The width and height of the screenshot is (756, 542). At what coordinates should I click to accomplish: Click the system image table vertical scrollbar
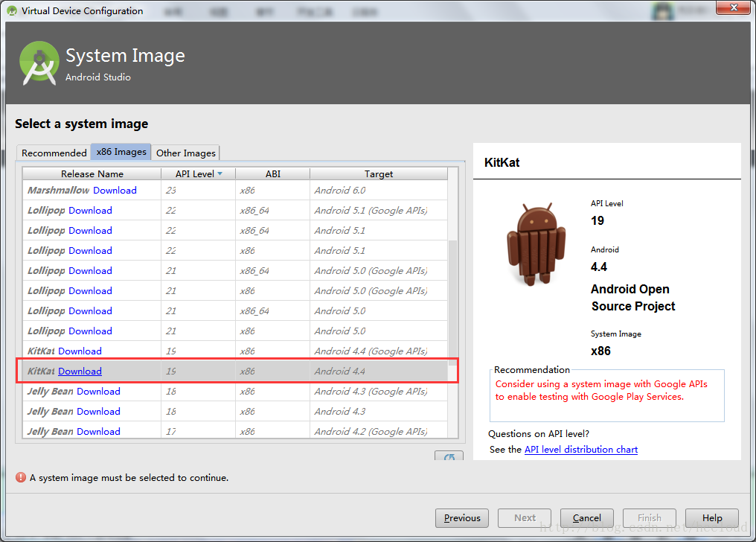pos(452,303)
